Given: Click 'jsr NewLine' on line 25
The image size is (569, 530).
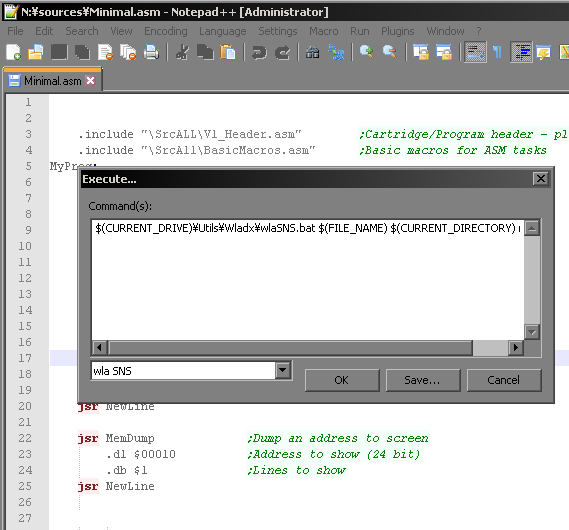Looking at the screenshot, I should pos(116,486).
